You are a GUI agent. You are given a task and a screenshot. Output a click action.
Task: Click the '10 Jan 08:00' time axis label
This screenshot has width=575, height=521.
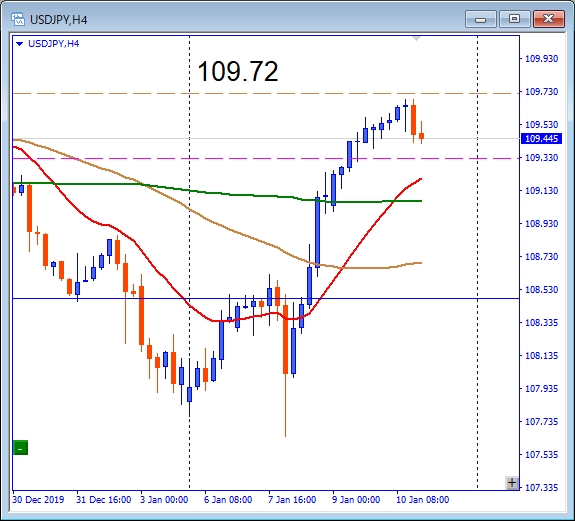tap(422, 500)
